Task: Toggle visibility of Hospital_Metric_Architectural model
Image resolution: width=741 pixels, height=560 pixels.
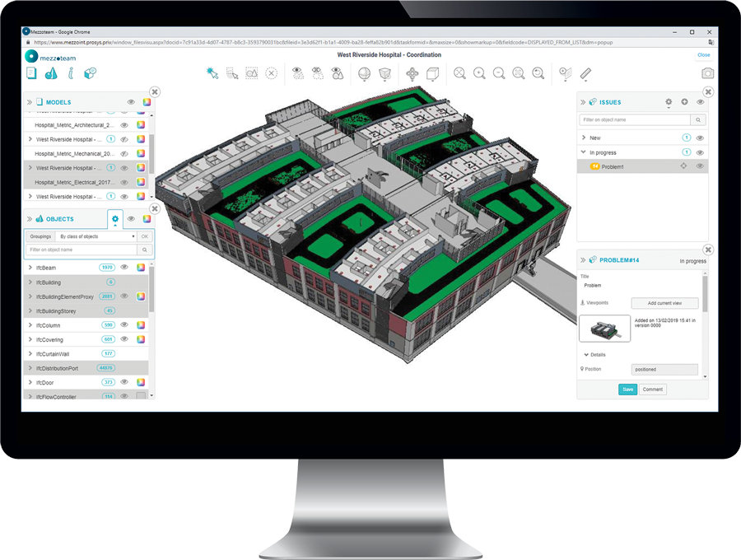Action: tap(125, 125)
